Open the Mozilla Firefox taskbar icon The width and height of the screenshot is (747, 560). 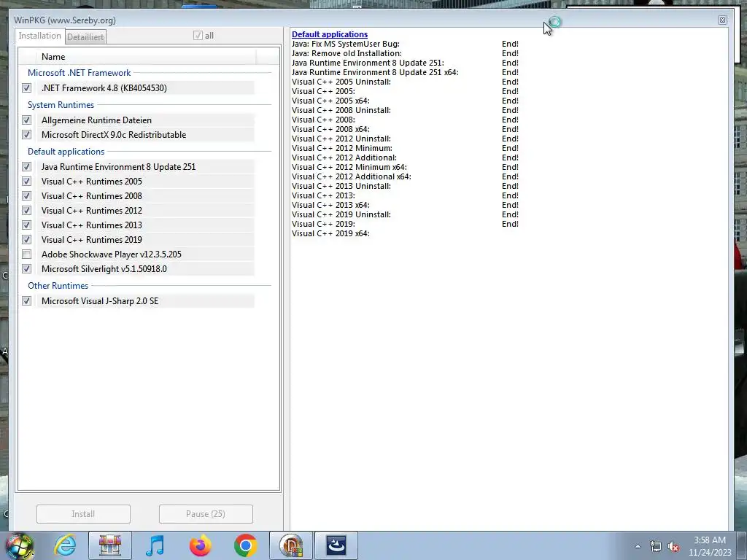pos(200,545)
